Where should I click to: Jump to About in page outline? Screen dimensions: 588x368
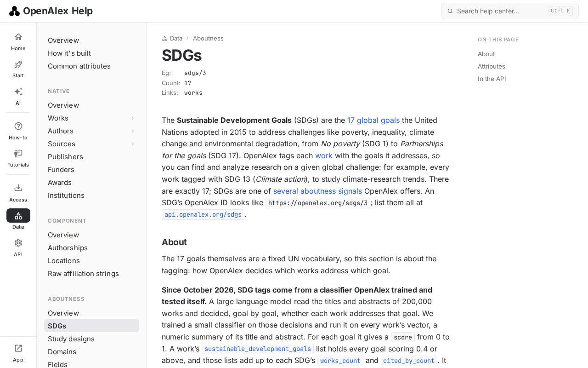pyautogui.click(x=486, y=54)
